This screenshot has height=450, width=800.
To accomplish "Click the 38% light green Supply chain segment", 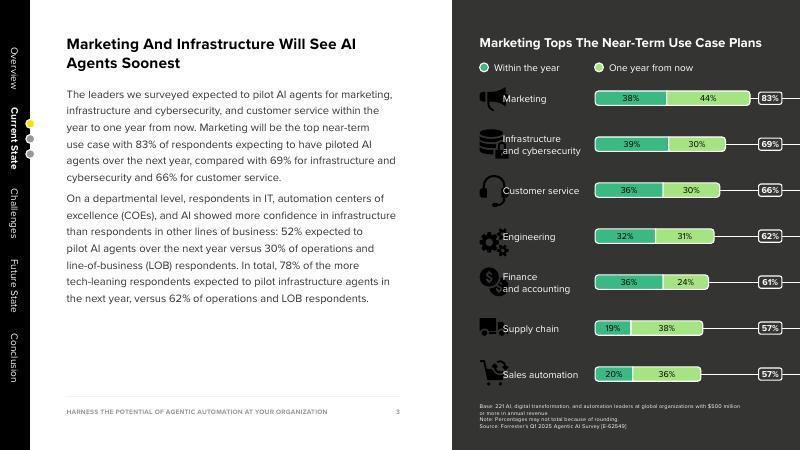I will coord(666,328).
